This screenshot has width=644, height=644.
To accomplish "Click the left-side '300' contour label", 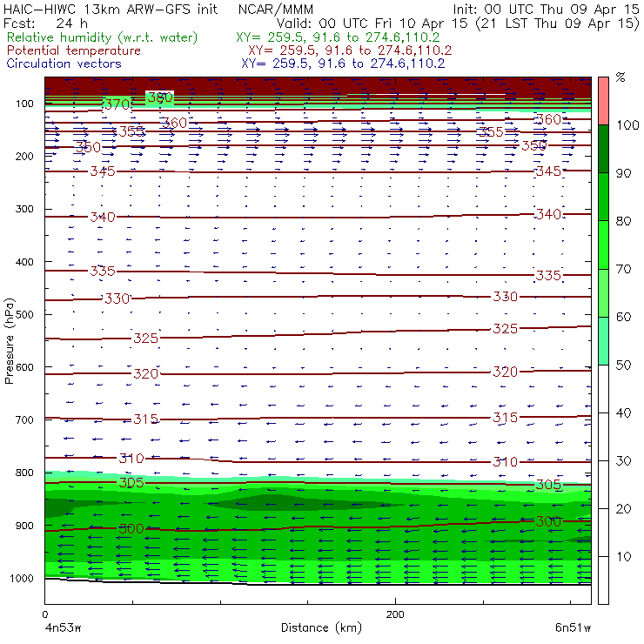I will pos(131,528).
